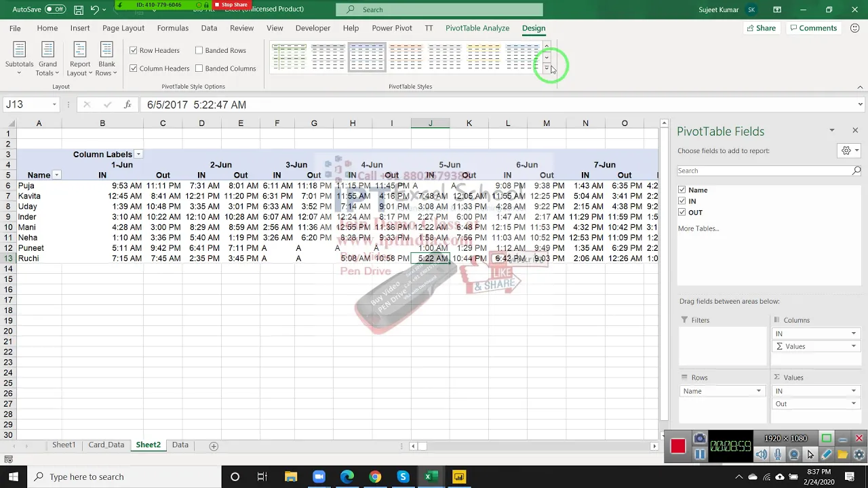The width and height of the screenshot is (868, 488).
Task: Close the PivotTable Fields pane
Action: pyautogui.click(x=855, y=130)
